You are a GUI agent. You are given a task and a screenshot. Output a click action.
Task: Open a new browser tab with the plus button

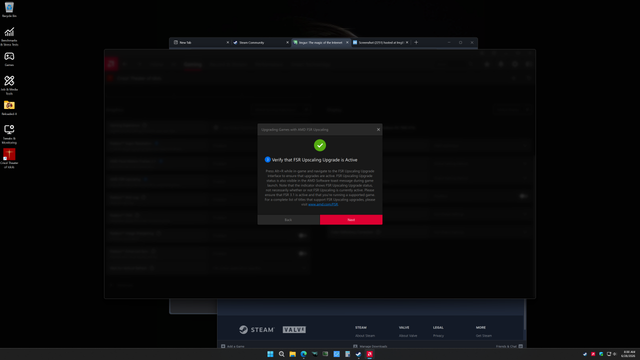pos(416,42)
